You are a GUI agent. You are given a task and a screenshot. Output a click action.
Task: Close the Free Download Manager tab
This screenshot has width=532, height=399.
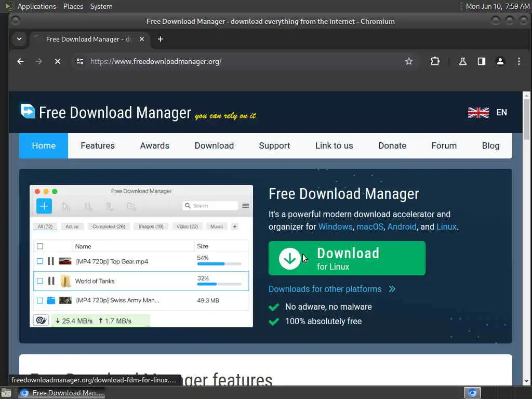[x=142, y=39]
